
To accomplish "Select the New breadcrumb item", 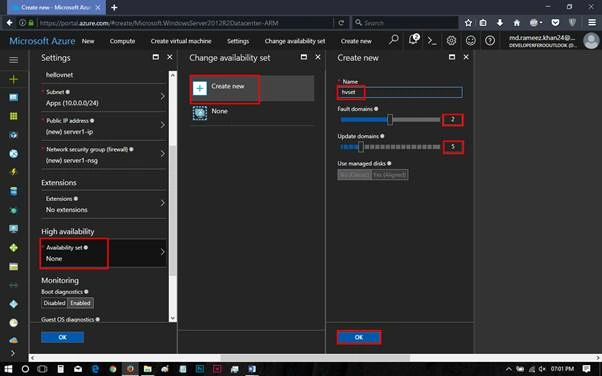I will 88,41.
